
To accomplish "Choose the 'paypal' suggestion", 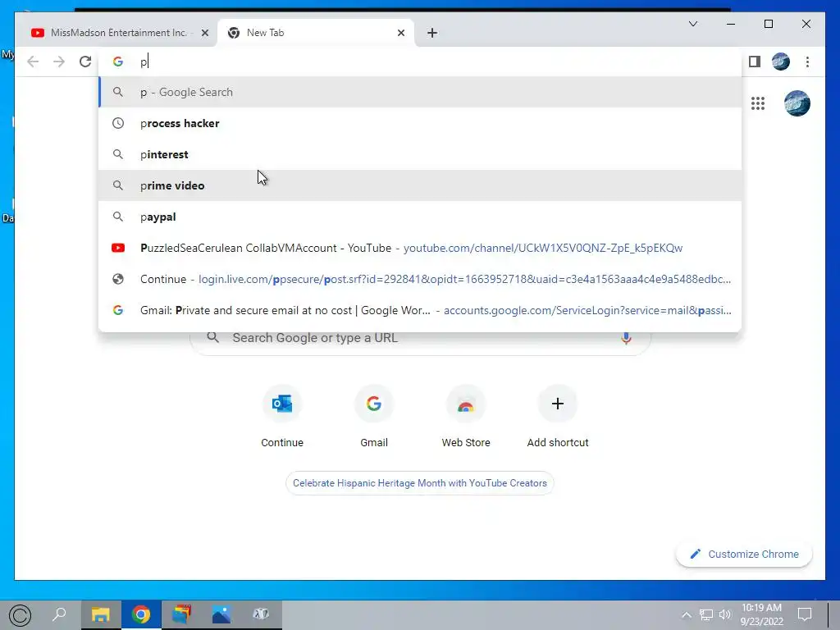I will pos(420,217).
